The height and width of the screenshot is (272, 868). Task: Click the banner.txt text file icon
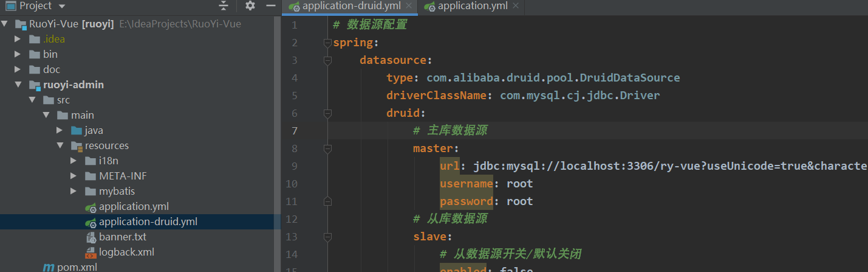(x=91, y=237)
